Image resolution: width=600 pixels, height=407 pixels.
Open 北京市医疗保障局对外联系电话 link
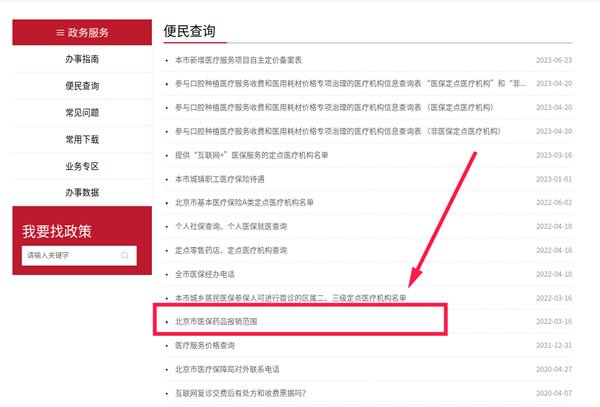(x=227, y=370)
